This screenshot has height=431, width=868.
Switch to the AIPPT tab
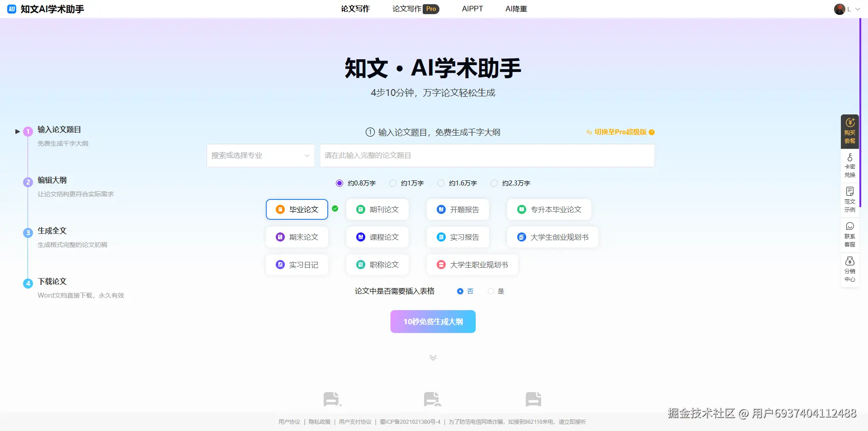(472, 9)
